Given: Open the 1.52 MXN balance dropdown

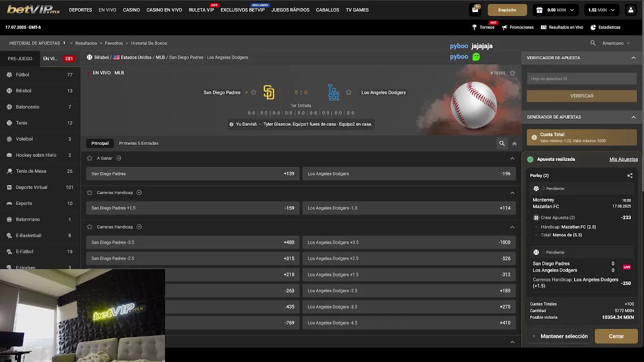Looking at the screenshot, I should tap(601, 10).
